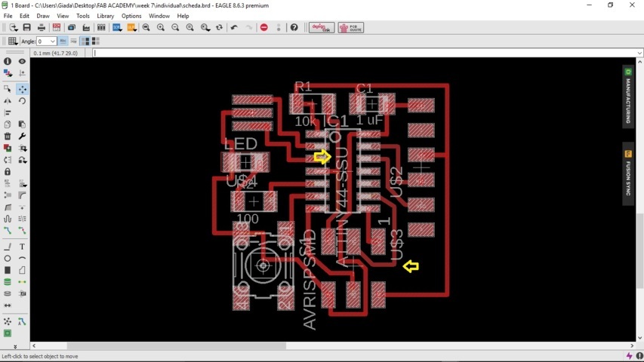The image size is (644, 362).
Task: Select the Route tool
Action: (8, 231)
